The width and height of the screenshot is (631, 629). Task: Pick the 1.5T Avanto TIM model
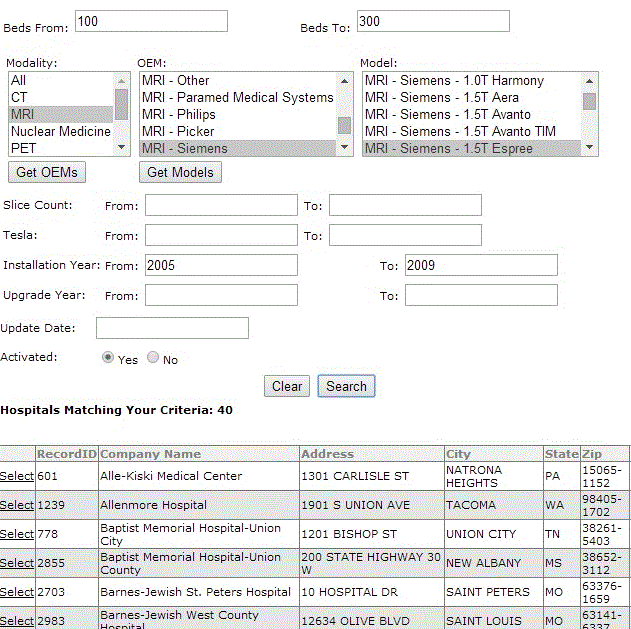472,131
